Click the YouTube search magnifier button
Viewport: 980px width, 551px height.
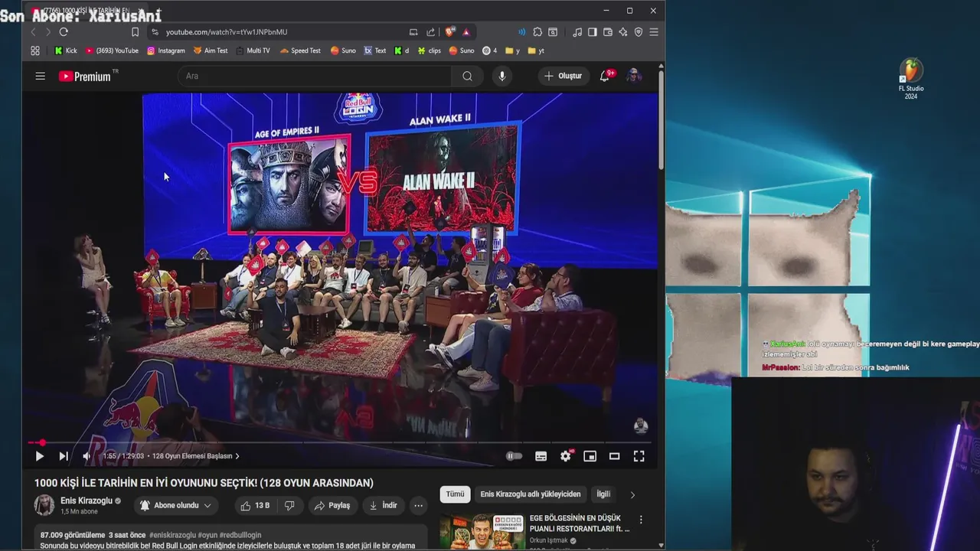467,76
